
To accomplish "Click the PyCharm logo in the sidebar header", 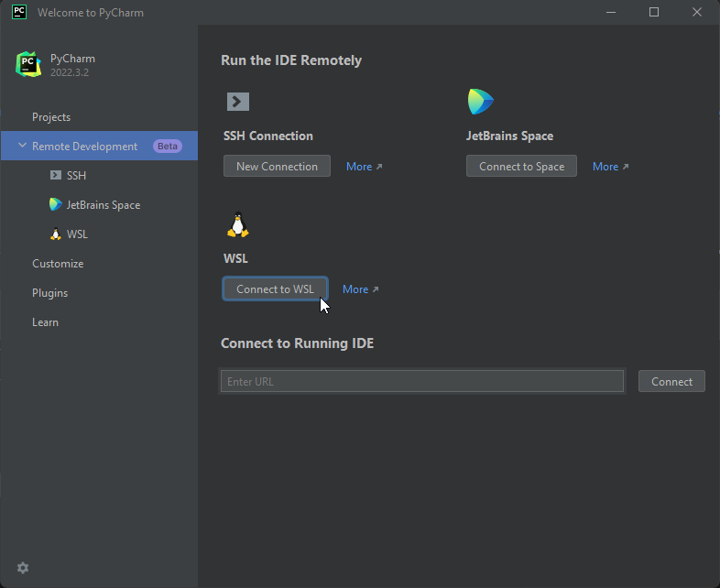I will (x=28, y=64).
